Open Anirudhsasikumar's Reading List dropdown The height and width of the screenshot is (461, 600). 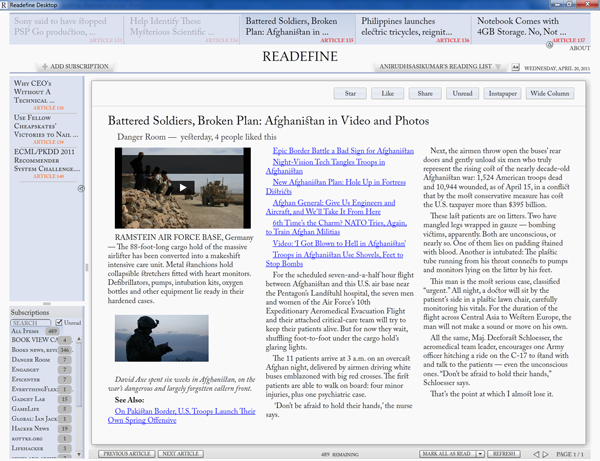point(440,67)
